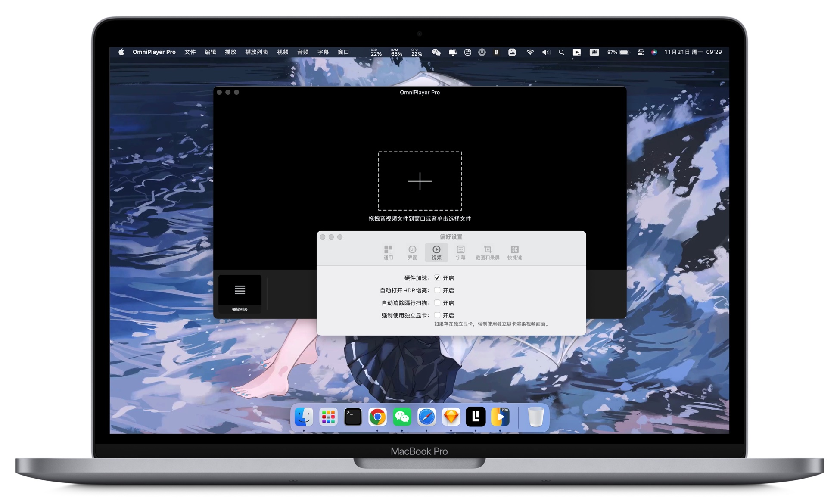Select the 视频 preferences tab
This screenshot has width=840, height=504.
pos(436,252)
